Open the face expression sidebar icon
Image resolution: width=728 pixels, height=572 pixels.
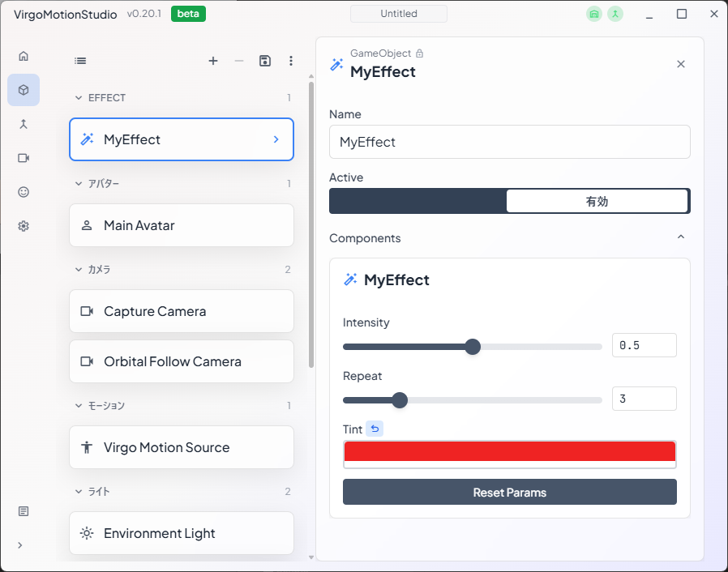click(x=24, y=192)
